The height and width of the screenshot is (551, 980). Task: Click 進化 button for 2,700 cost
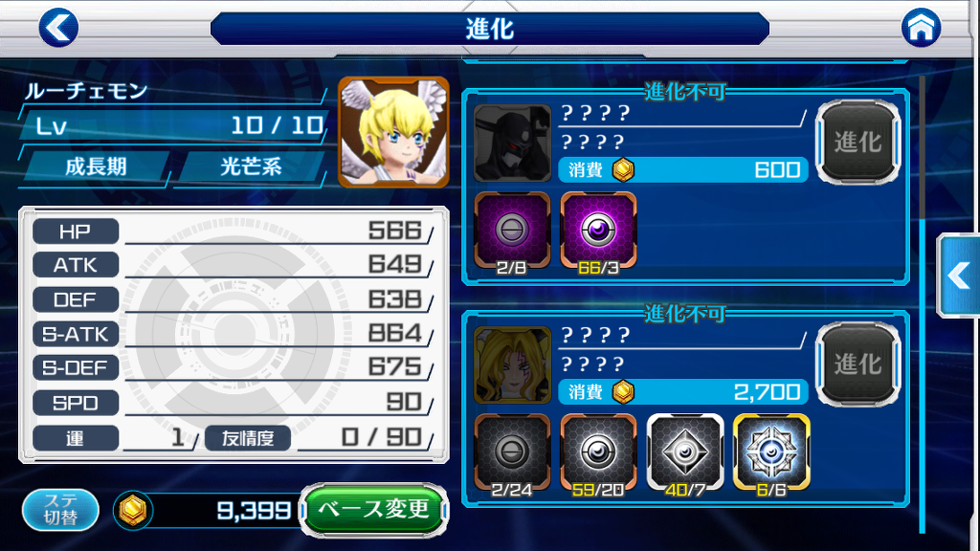[858, 364]
